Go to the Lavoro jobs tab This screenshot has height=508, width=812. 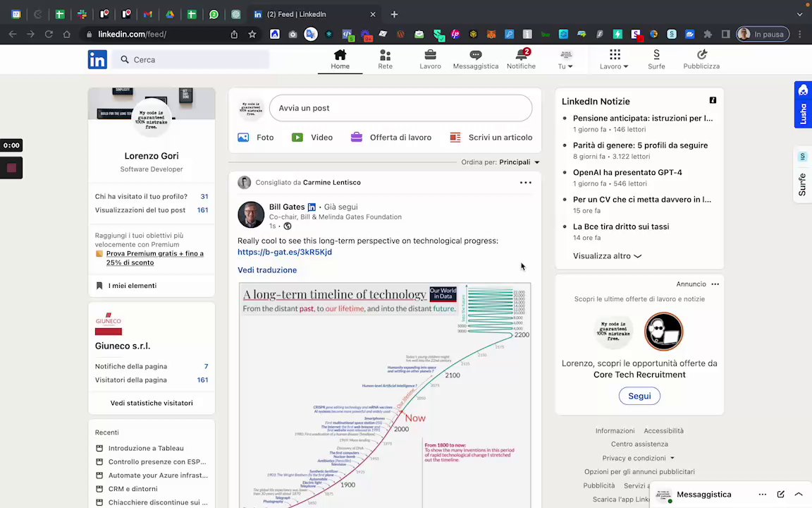[431, 59]
